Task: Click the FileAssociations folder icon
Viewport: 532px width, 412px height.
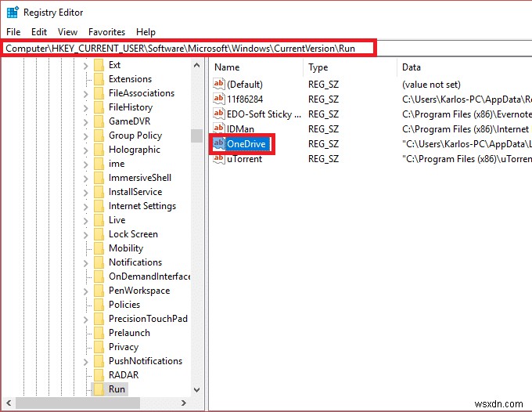Action: point(99,93)
